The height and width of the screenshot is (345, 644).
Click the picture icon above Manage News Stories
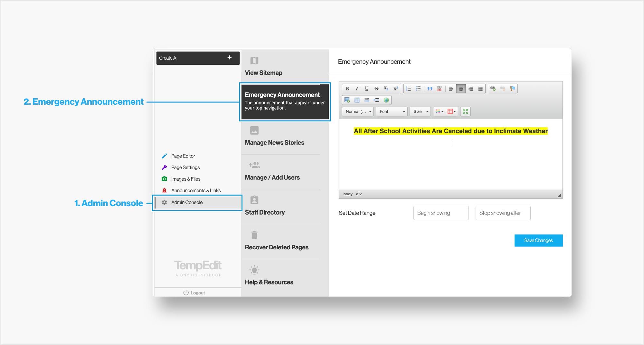254,130
